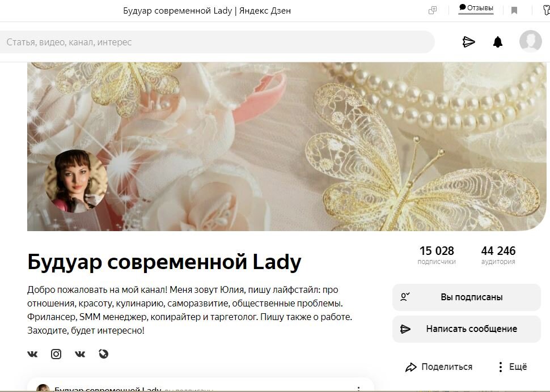Open the Instagram social link icon

tap(56, 354)
